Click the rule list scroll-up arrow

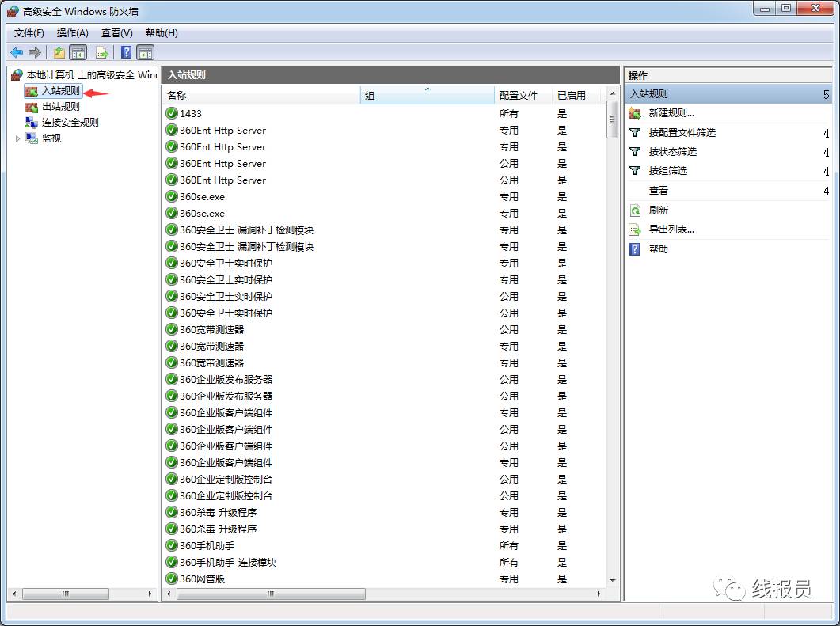click(x=612, y=93)
